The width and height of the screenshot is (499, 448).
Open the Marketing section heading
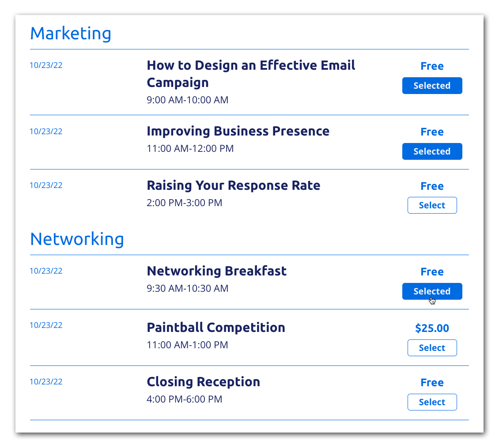tap(70, 33)
